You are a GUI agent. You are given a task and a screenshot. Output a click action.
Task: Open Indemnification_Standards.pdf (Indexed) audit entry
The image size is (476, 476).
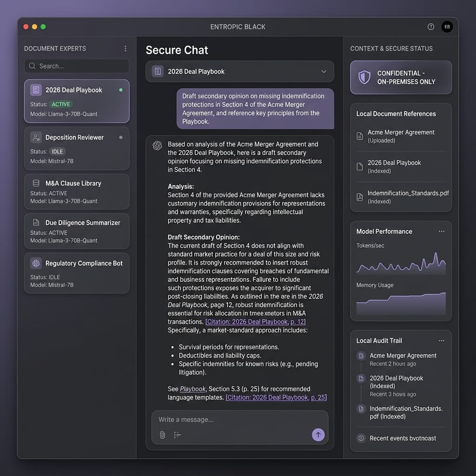[401, 412]
